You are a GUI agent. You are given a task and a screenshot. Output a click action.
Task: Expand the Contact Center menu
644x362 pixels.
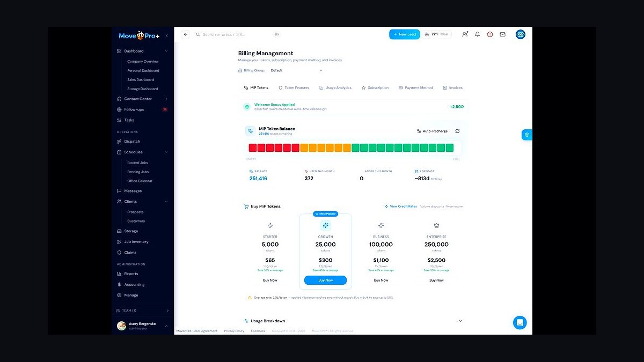(x=166, y=99)
